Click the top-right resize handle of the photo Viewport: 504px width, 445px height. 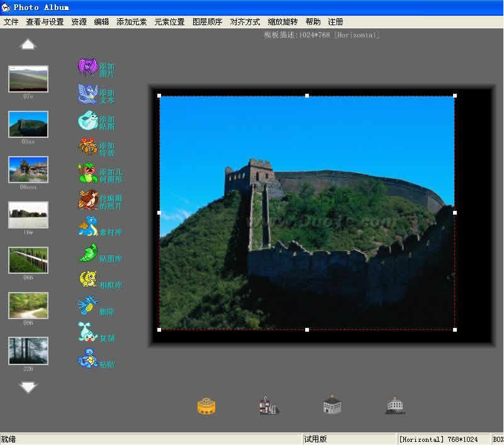tap(455, 96)
